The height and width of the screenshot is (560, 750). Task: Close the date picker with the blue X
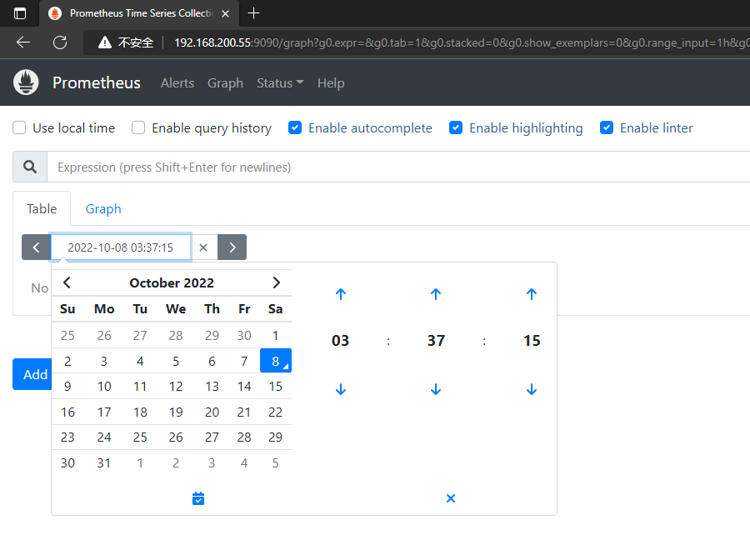(451, 498)
